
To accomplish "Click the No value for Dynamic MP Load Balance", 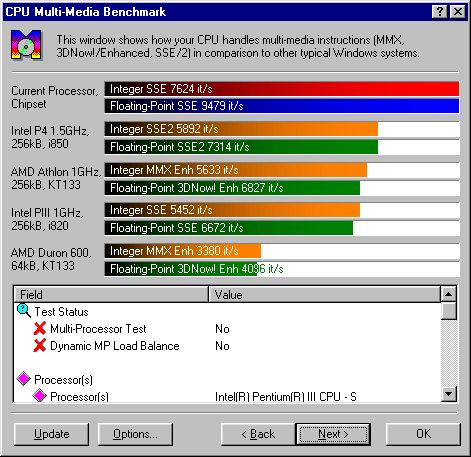I will [x=222, y=346].
